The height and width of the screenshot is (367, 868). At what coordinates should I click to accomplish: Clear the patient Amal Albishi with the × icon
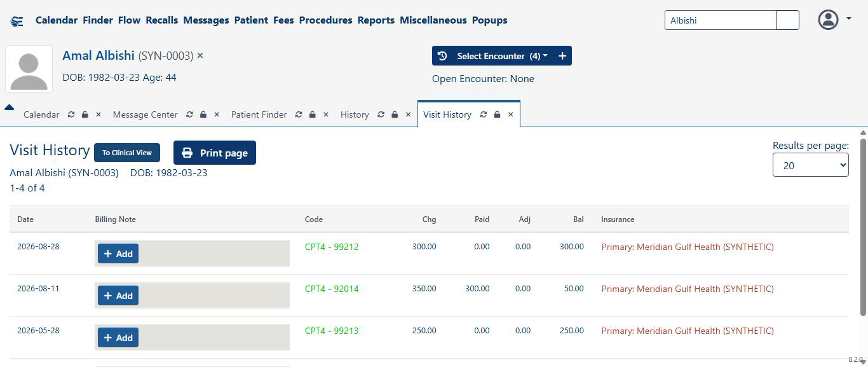click(x=200, y=56)
